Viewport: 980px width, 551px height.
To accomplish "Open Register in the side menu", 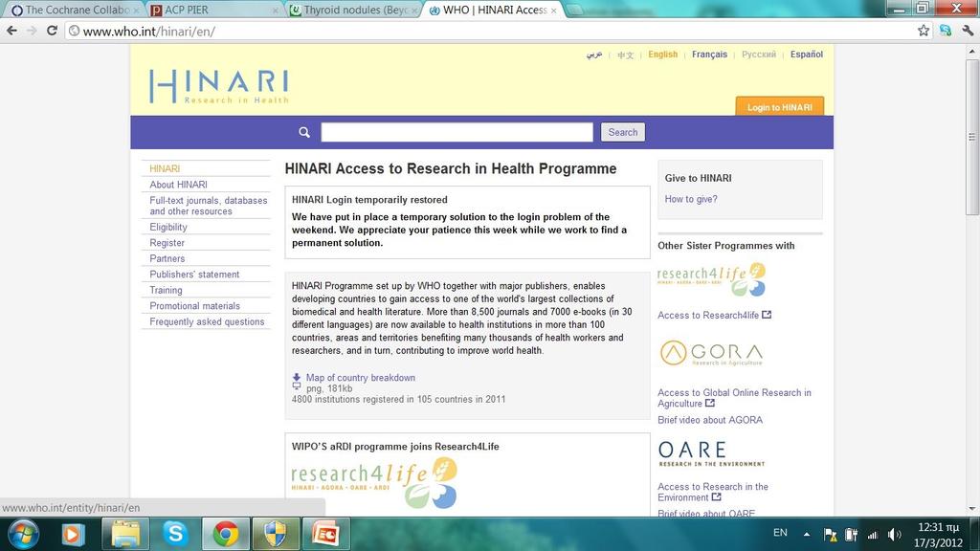I will pos(167,242).
